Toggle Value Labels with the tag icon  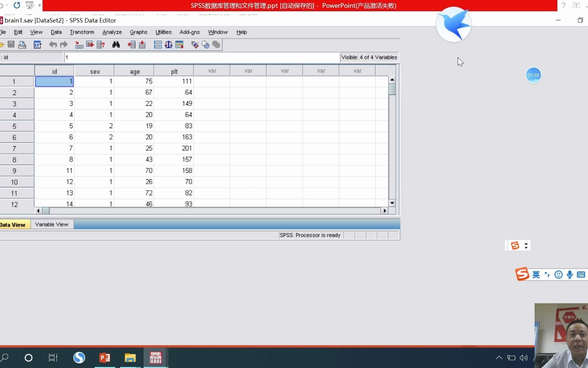(x=195, y=45)
